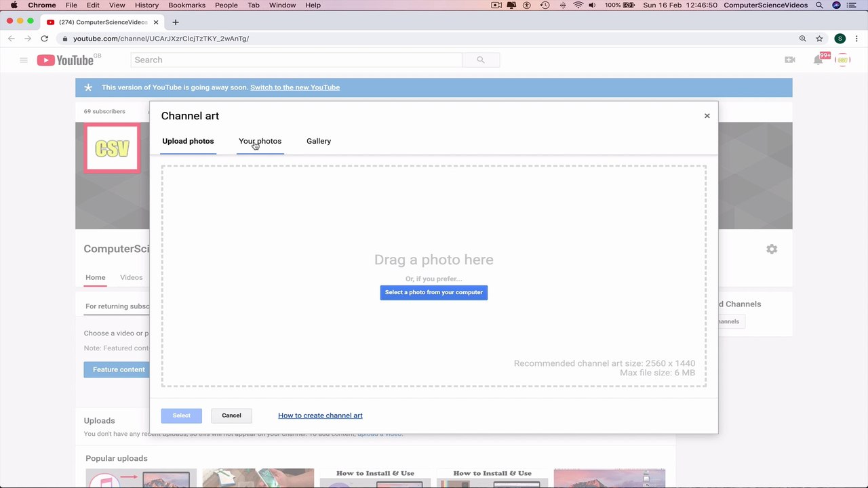Focus the YouTube Search field
868x488 pixels.
(x=296, y=60)
